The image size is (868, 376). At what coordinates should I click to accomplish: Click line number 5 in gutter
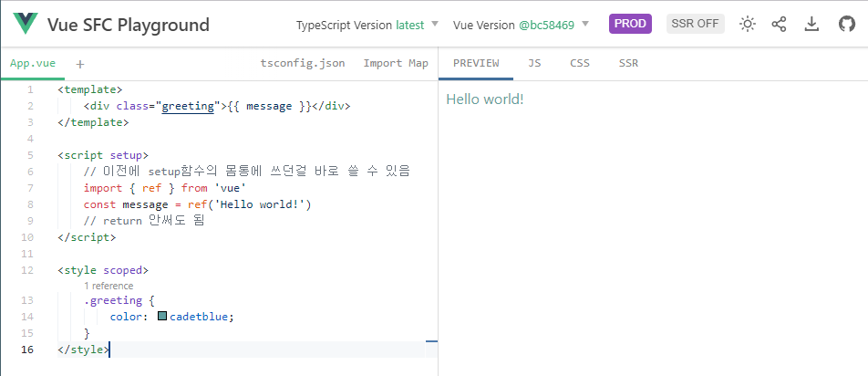[x=30, y=155]
